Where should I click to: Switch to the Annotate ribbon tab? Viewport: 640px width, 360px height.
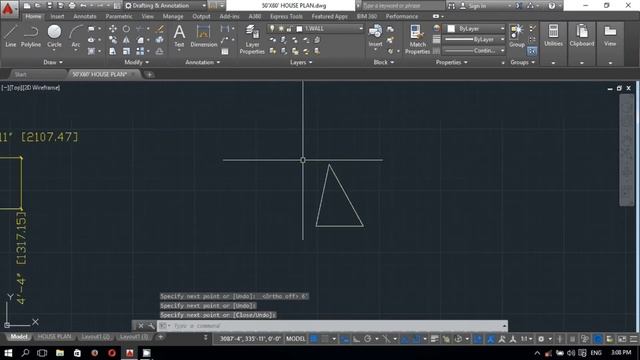(84, 16)
